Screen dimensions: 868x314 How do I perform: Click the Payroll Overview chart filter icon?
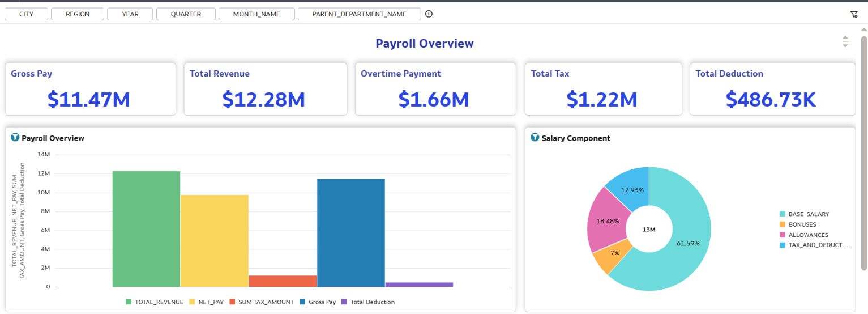15,138
